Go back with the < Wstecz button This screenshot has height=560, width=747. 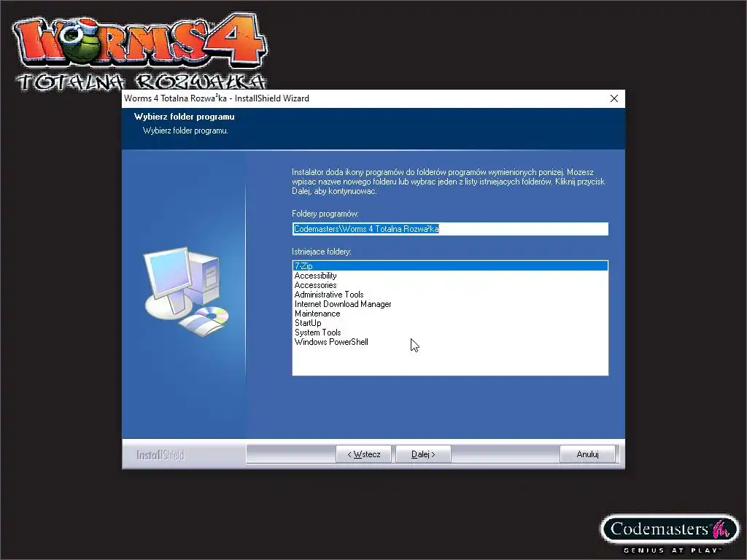click(363, 454)
